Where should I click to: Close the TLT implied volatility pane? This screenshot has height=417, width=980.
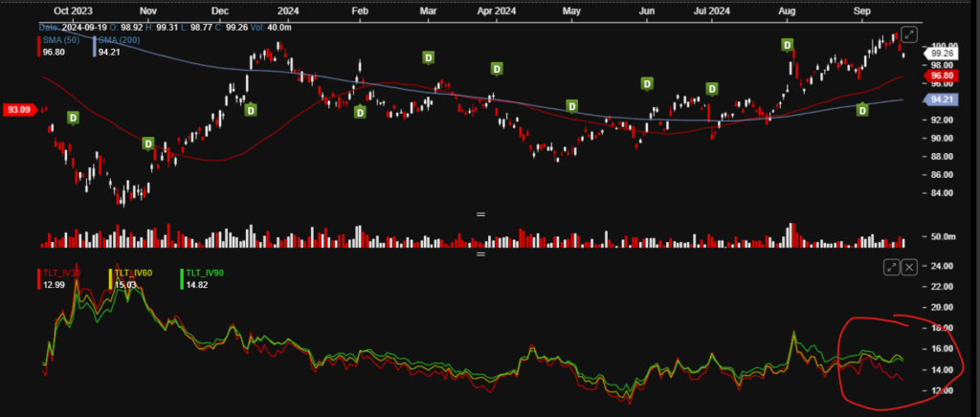[x=909, y=267]
